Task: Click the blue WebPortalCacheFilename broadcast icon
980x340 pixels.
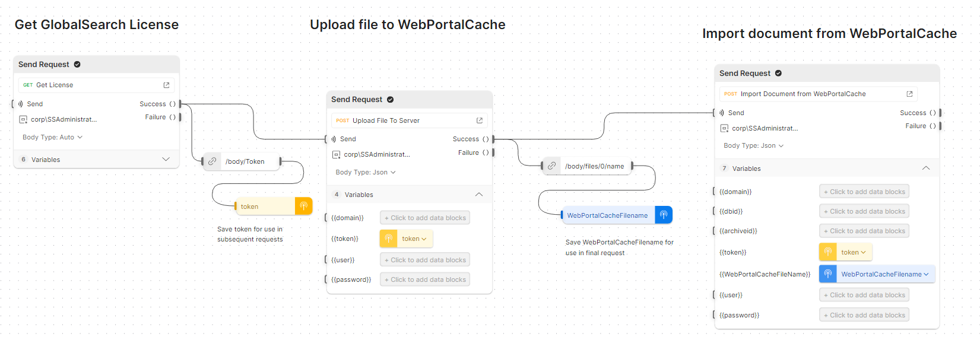Action: point(664,215)
